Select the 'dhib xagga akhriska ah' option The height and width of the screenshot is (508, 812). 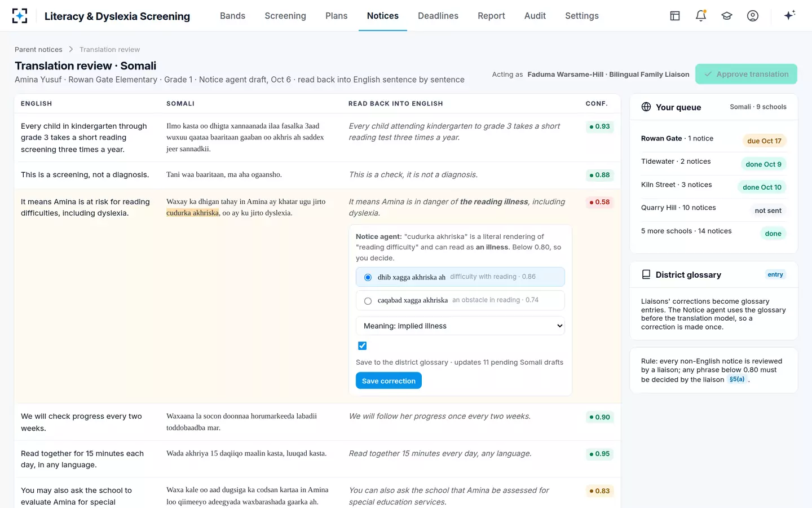460,277
